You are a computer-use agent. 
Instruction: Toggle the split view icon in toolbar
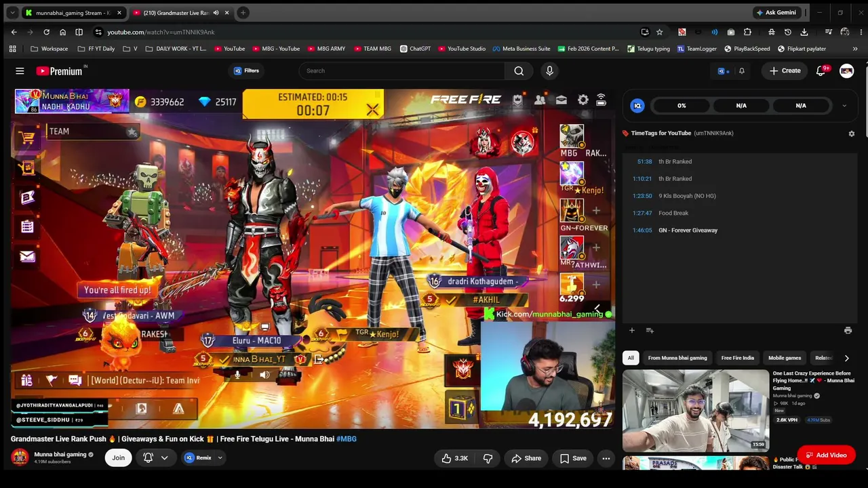79,32
